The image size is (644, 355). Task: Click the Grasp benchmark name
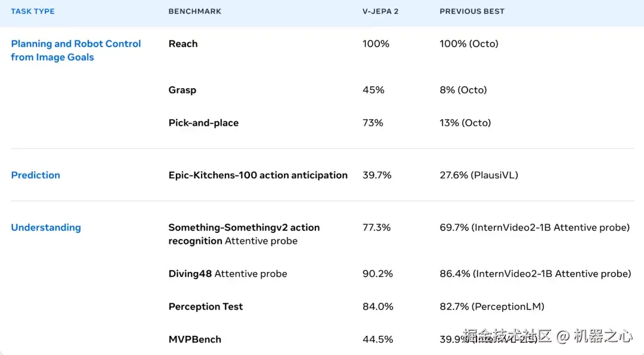click(182, 90)
